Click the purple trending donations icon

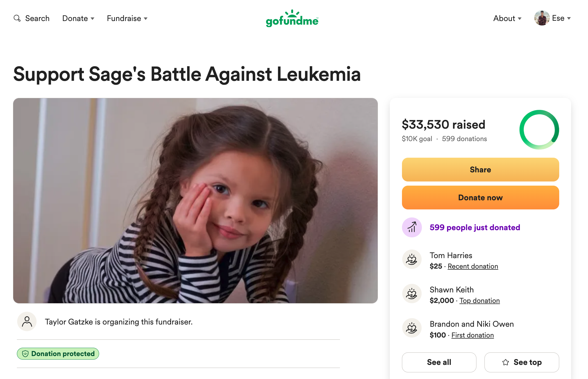coord(412,227)
